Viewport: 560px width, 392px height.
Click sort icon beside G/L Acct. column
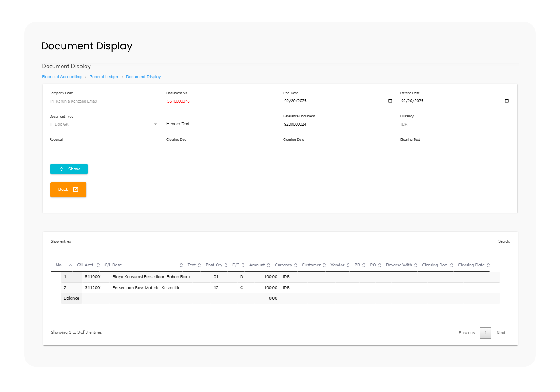(x=98, y=265)
